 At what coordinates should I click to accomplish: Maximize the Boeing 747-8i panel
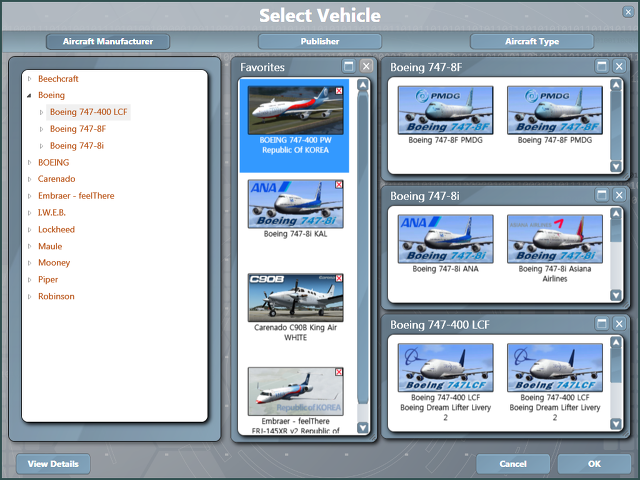coord(602,195)
